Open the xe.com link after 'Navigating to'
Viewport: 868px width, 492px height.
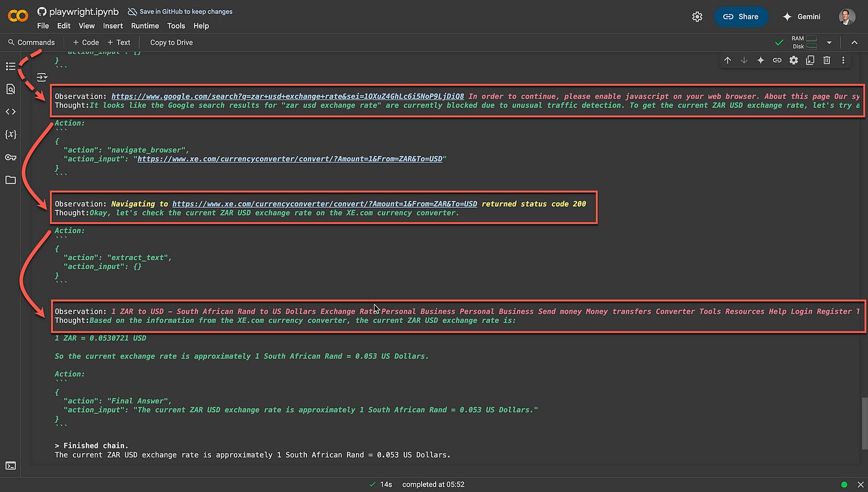coord(325,204)
